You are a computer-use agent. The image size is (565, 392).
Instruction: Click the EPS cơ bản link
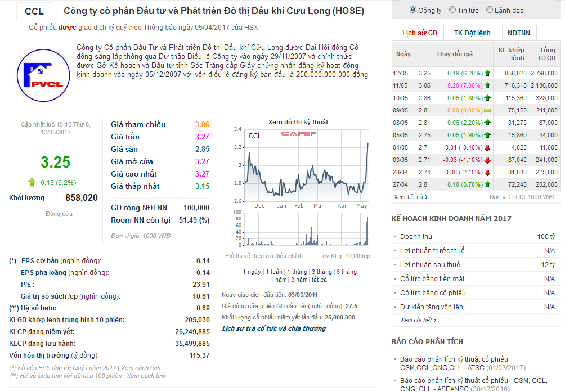point(39,260)
